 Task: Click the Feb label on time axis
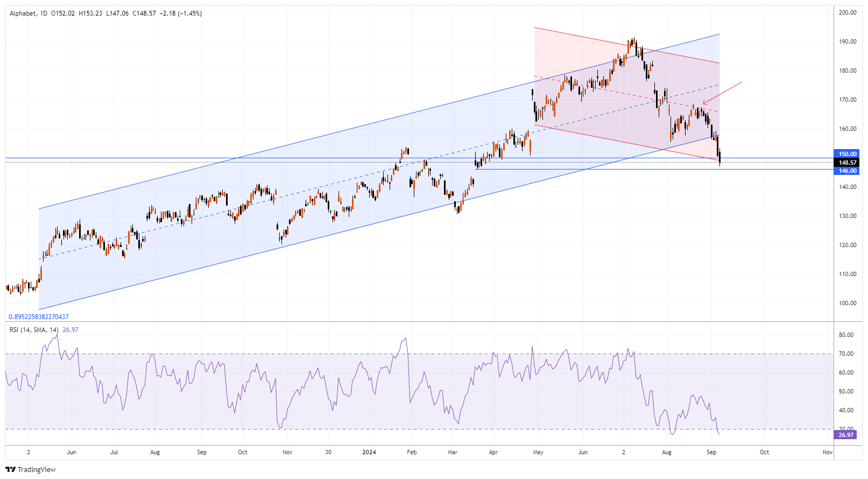pos(412,452)
